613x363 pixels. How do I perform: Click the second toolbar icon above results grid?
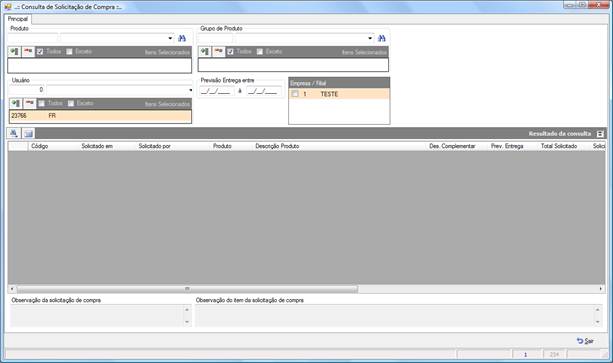pyautogui.click(x=28, y=134)
